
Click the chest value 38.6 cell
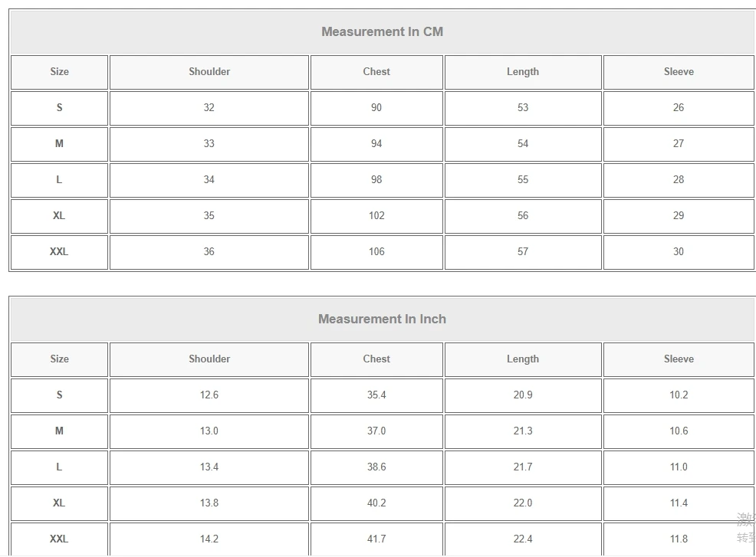(x=376, y=467)
